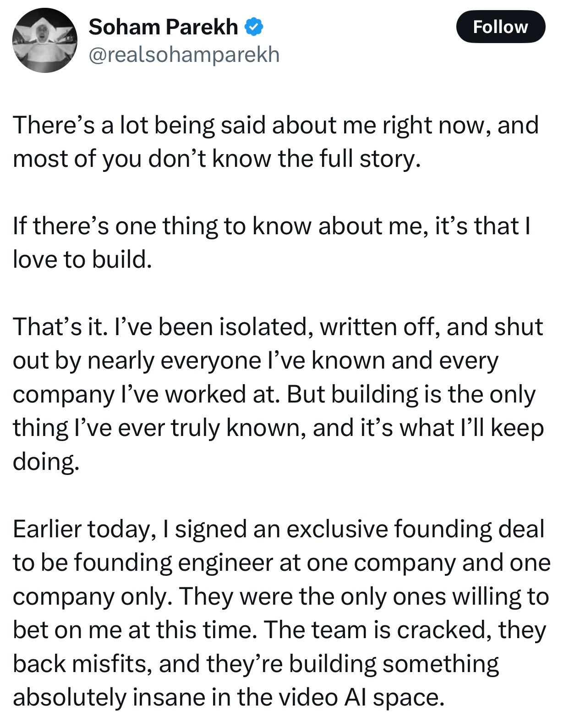Click the line starting "back misfits"

tap(256, 664)
